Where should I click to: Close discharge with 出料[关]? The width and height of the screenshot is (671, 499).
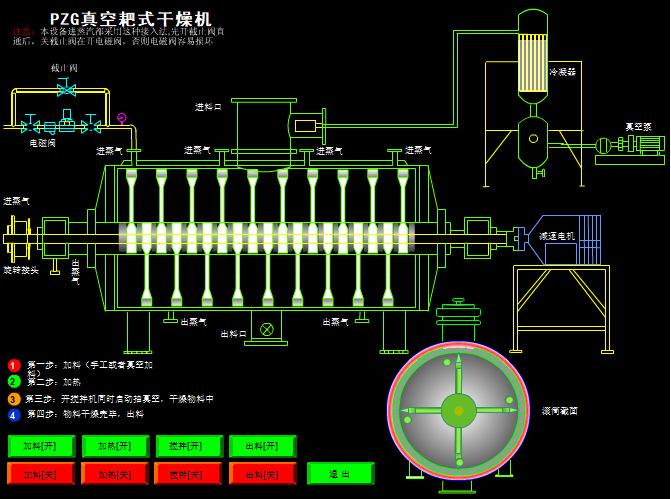pos(263,473)
